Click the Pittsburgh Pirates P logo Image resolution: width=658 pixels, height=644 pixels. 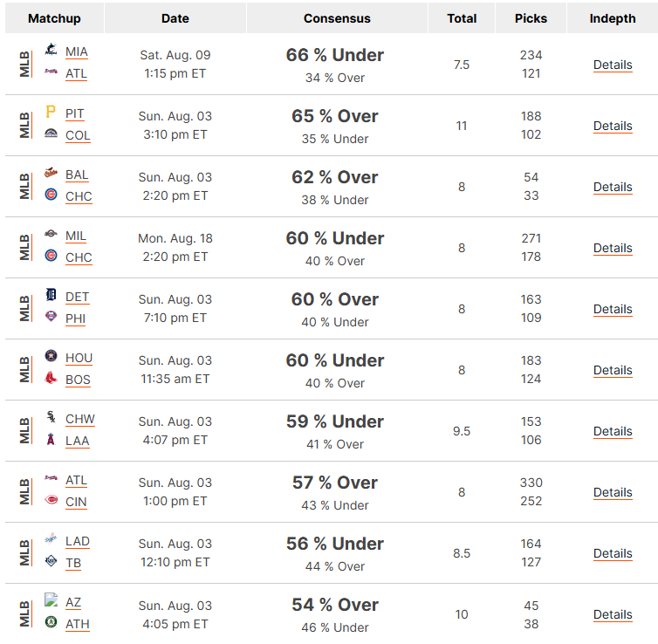pos(51,111)
